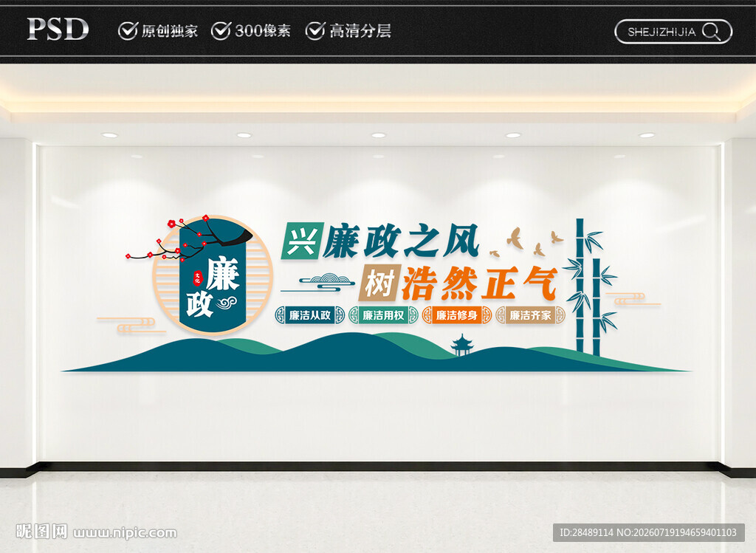
Task: Click the tan 树 character block
Action: pos(380,283)
